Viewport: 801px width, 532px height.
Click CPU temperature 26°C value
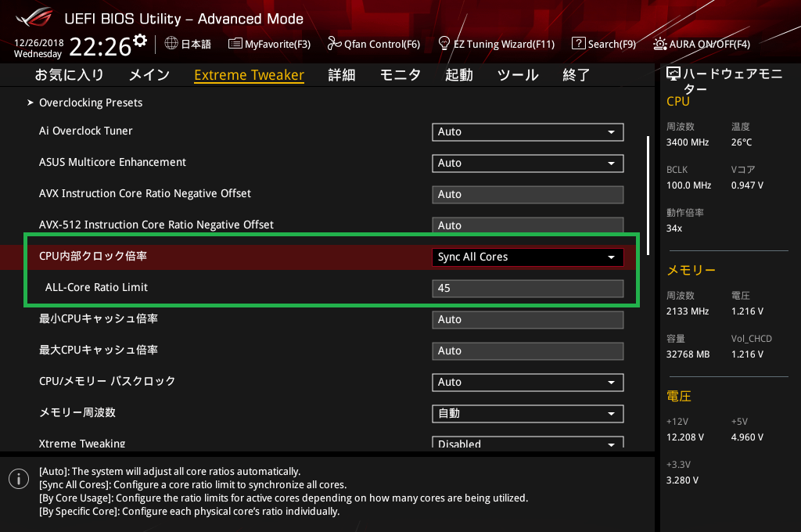coord(742,142)
